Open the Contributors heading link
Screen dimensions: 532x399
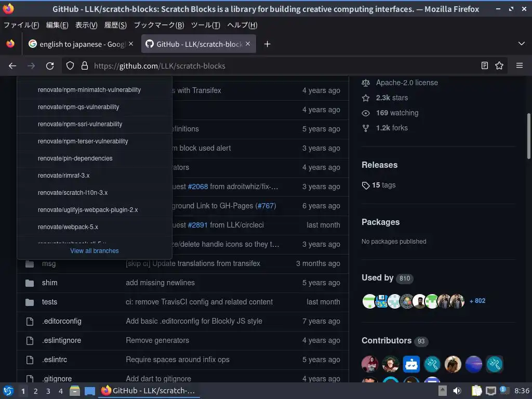(x=387, y=341)
